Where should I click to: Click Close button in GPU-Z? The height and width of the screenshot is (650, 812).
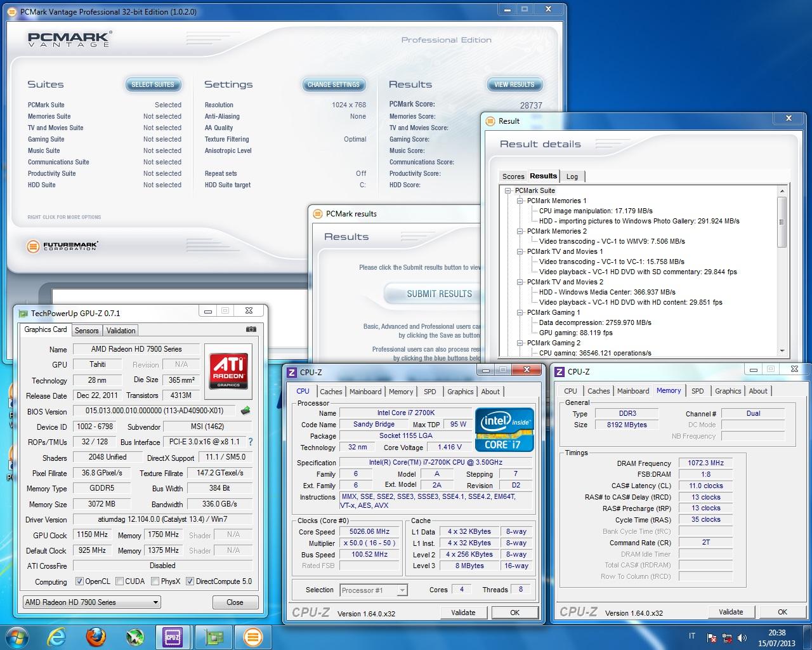click(235, 602)
